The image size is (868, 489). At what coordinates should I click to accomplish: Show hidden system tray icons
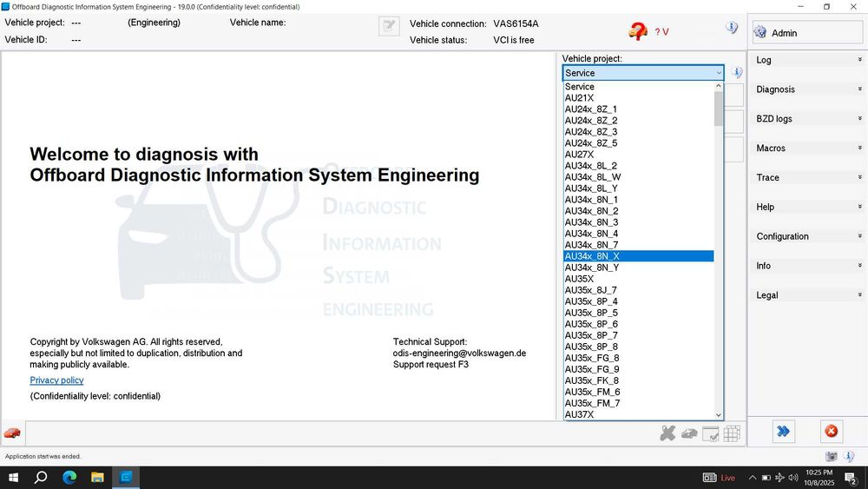[753, 478]
